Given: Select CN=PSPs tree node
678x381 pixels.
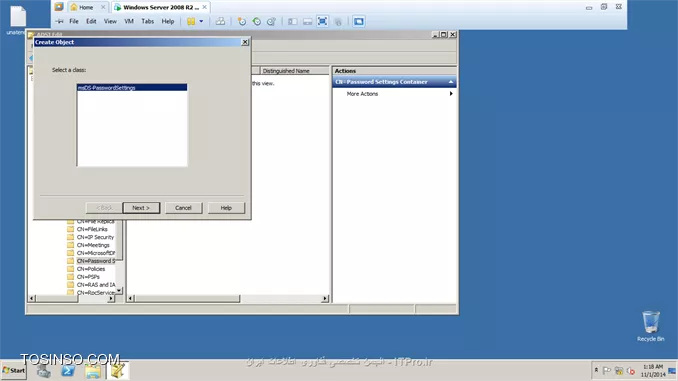Looking at the screenshot, I should tap(88, 277).
